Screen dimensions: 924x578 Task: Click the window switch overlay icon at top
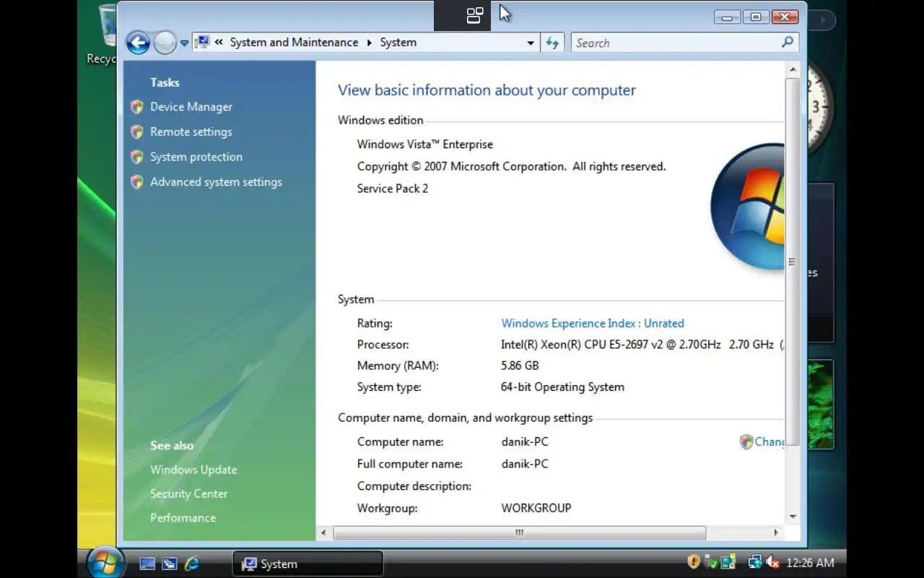click(x=475, y=15)
